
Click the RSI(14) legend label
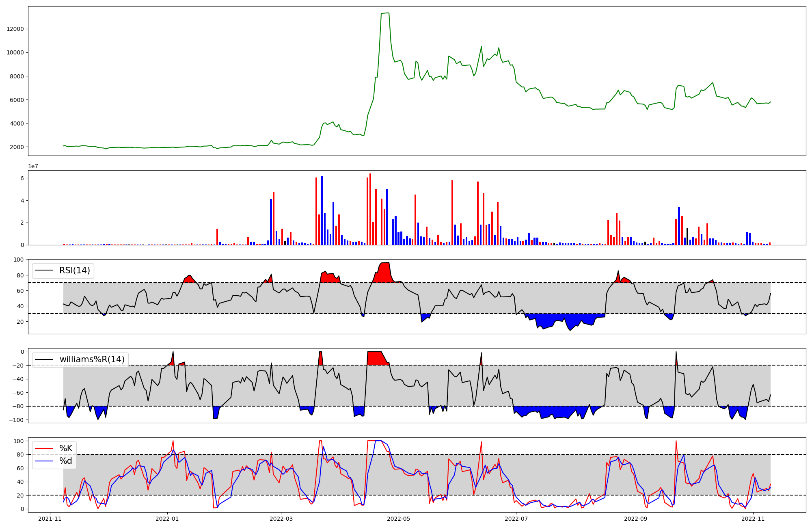(75, 270)
